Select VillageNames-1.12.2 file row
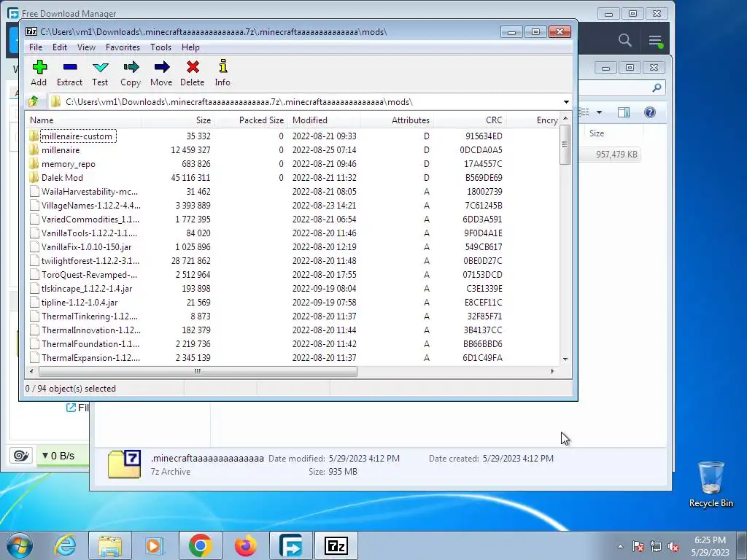The image size is (747, 560). click(x=293, y=205)
